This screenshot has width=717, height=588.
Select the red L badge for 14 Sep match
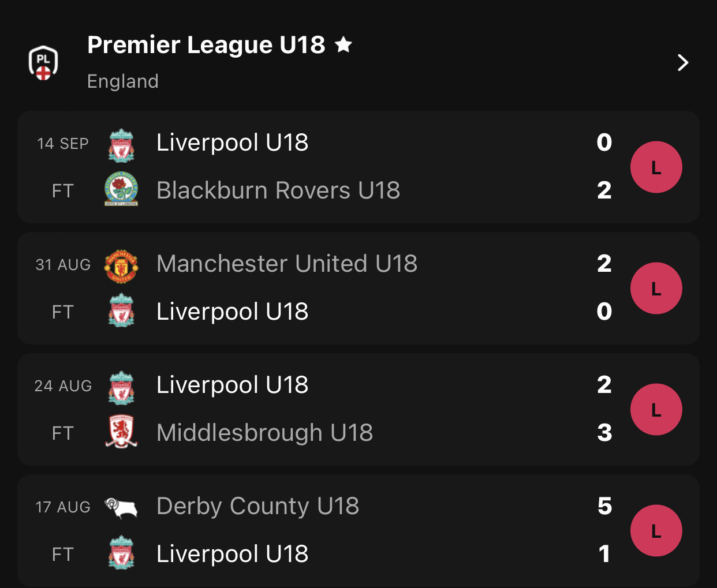656,167
